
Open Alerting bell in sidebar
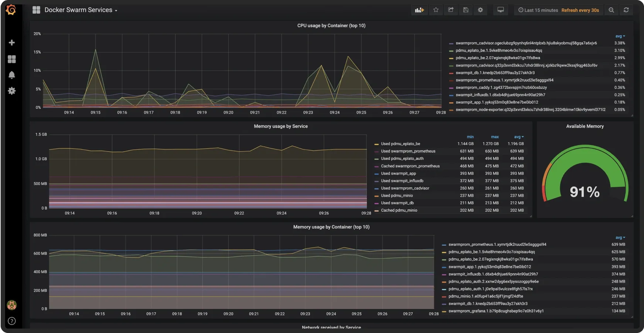(12, 75)
